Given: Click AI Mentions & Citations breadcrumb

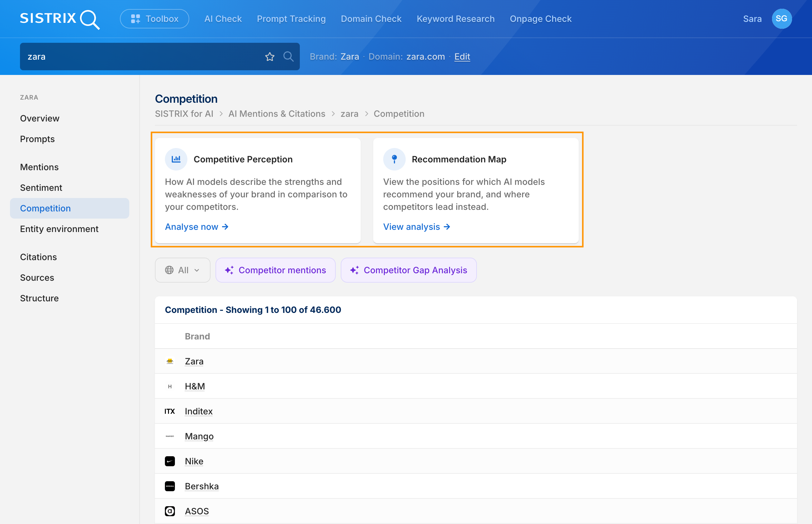Looking at the screenshot, I should click(x=277, y=114).
